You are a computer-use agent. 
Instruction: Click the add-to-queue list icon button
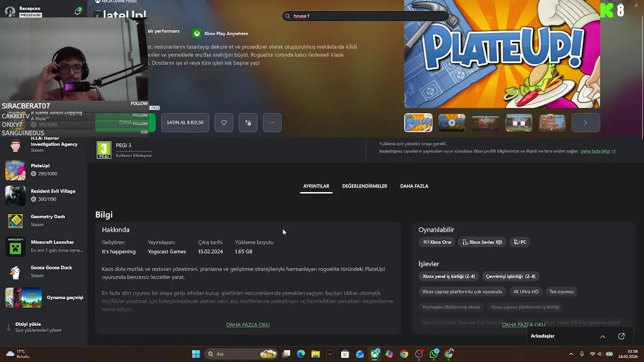pos(248,123)
